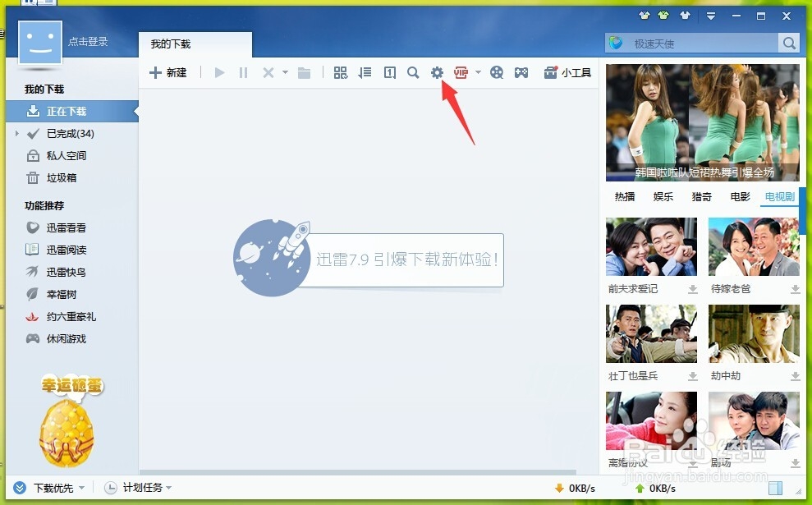Open the gamepad games icon in the toolbar
Viewport: 812px width, 505px height.
click(x=521, y=73)
